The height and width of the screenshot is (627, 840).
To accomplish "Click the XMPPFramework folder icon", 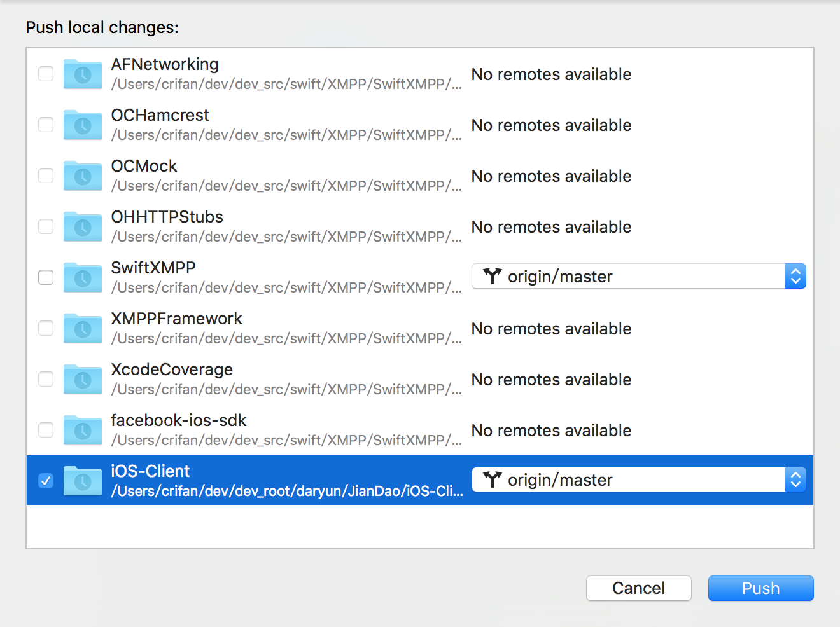I will point(83,329).
